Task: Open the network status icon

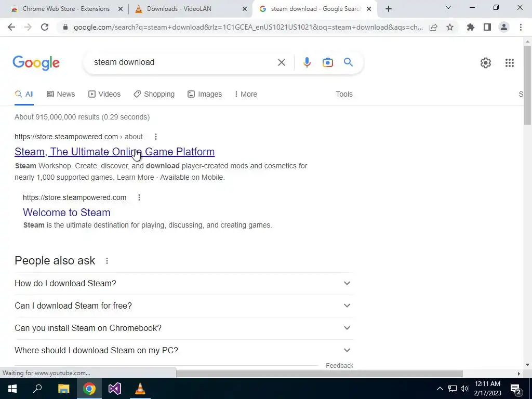Action: [453, 389]
